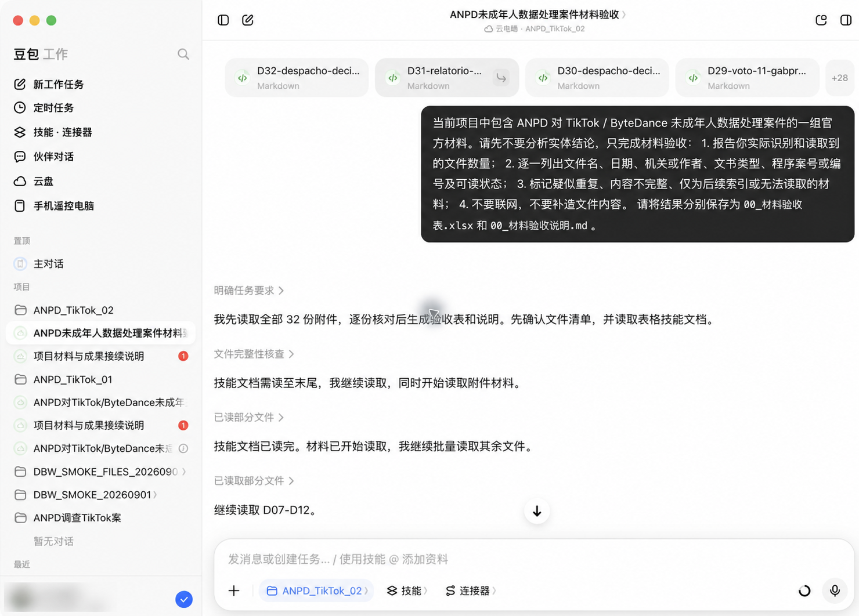Create a new chat with the compose icon
859x616 pixels.
pos(248,20)
